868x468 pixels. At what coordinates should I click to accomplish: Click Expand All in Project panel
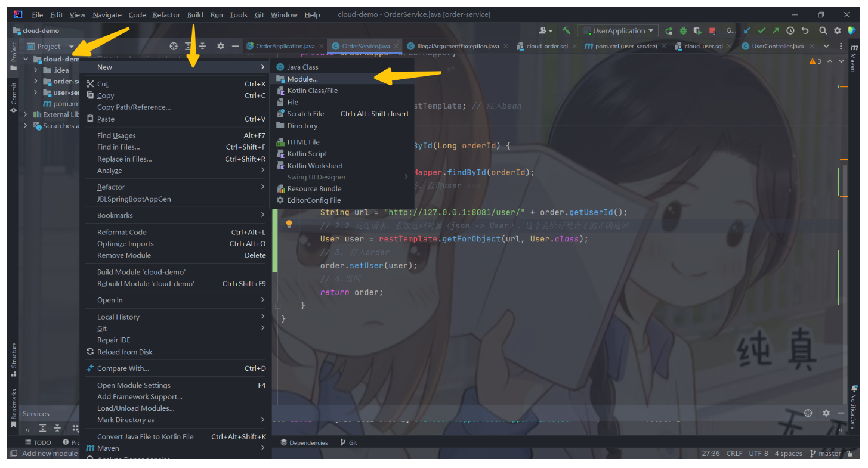click(x=189, y=46)
